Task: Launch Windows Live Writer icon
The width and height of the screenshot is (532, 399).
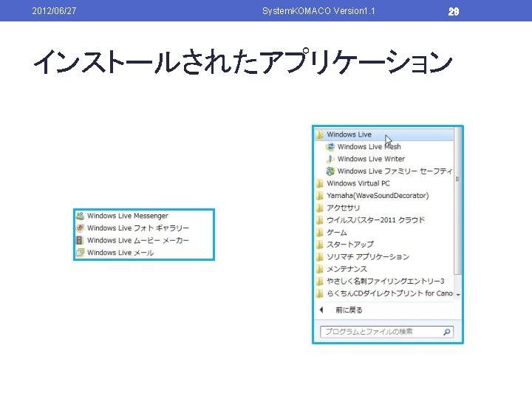Action: [330, 159]
